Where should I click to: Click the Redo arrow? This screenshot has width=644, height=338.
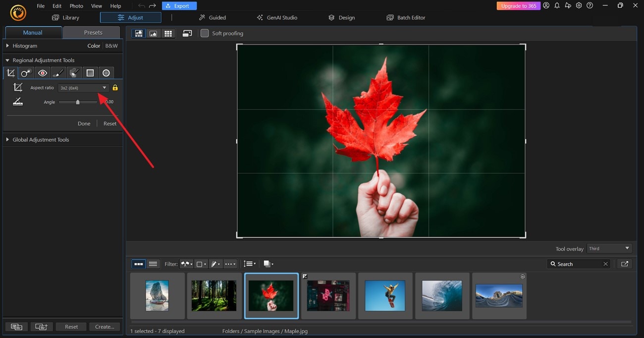(x=153, y=6)
